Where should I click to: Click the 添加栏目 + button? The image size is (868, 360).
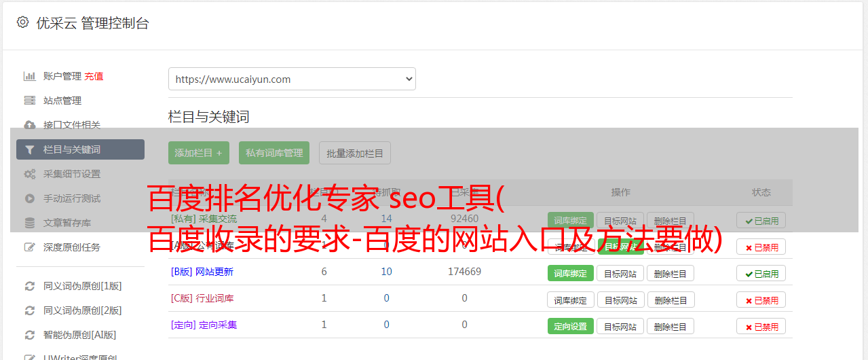tap(199, 153)
